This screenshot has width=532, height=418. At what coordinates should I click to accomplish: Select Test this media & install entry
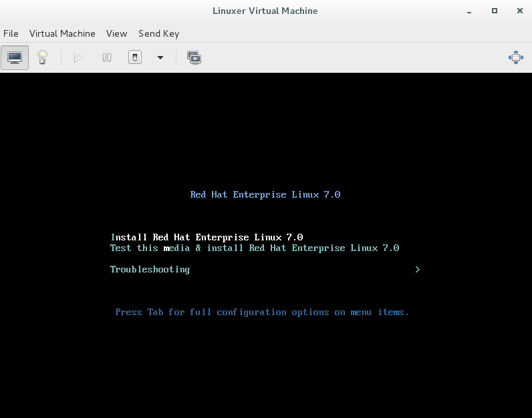click(x=255, y=248)
